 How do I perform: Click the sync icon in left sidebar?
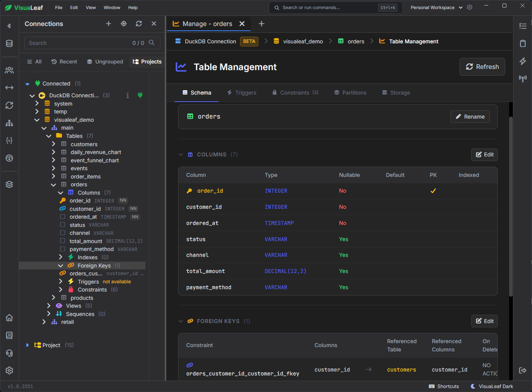[x=9, y=105]
